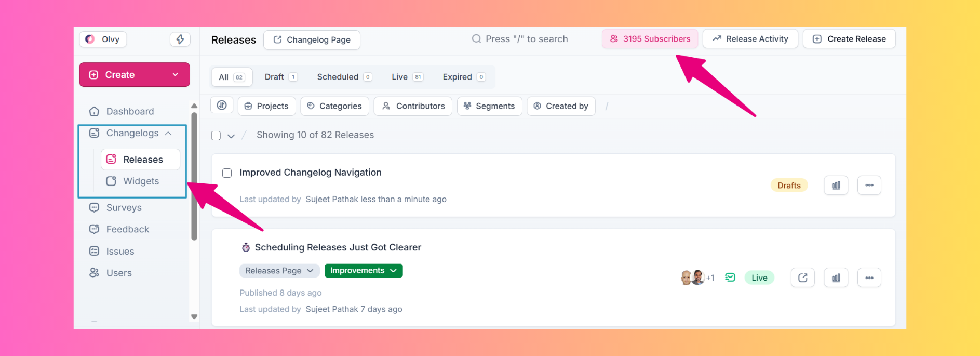Check the Improved Changelog Navigation checkbox

click(x=227, y=173)
